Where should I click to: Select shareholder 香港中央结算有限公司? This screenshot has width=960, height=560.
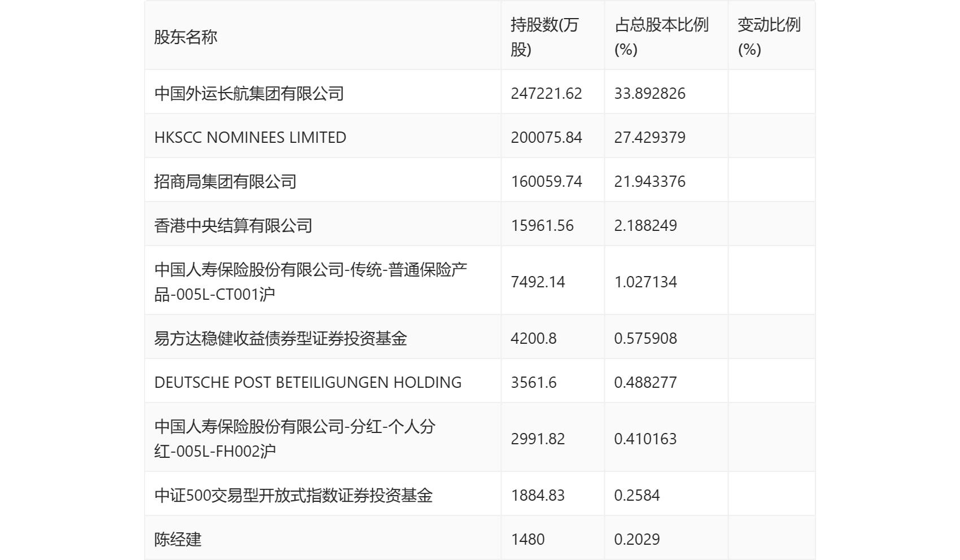coord(233,225)
